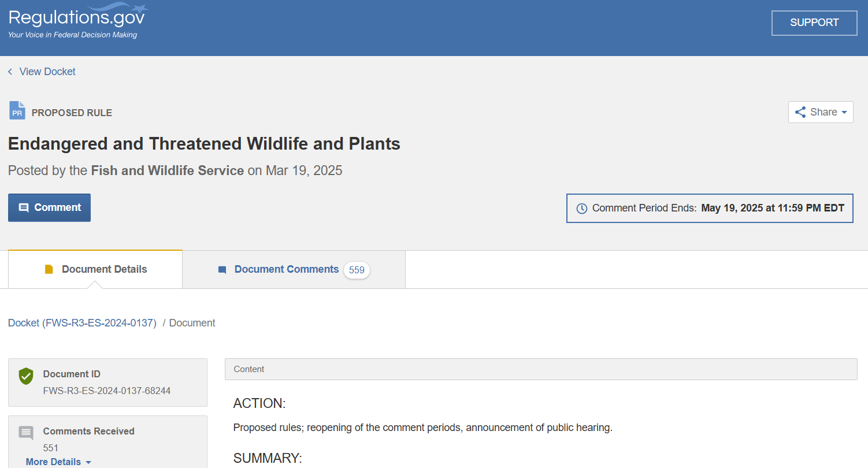Click the Content section header bar
Screen dimensions: 868x468
(540, 369)
